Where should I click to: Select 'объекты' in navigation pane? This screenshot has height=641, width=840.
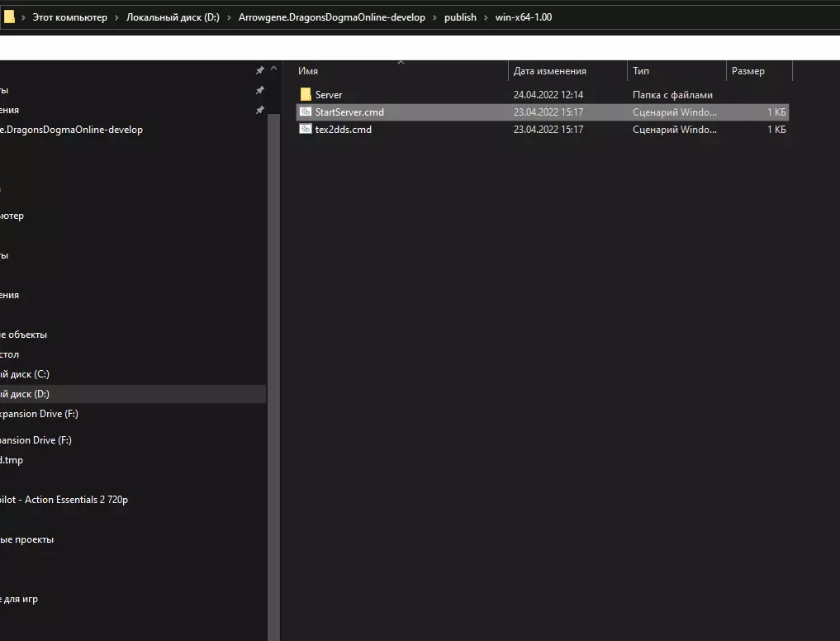[x=24, y=335]
